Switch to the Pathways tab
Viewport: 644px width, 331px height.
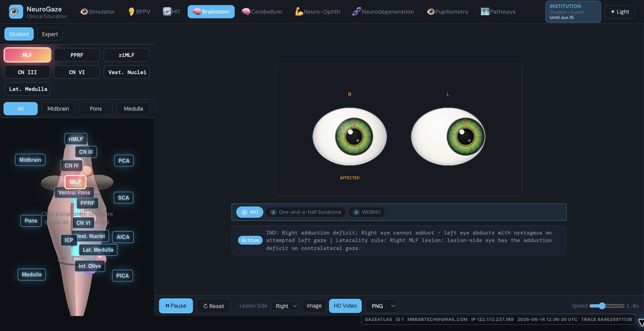click(498, 11)
